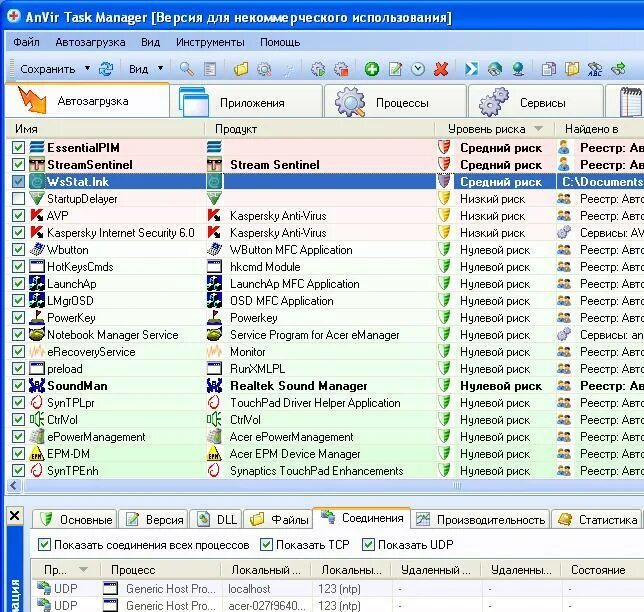Open the DLL details tab
The image size is (644, 612).
tap(216, 519)
